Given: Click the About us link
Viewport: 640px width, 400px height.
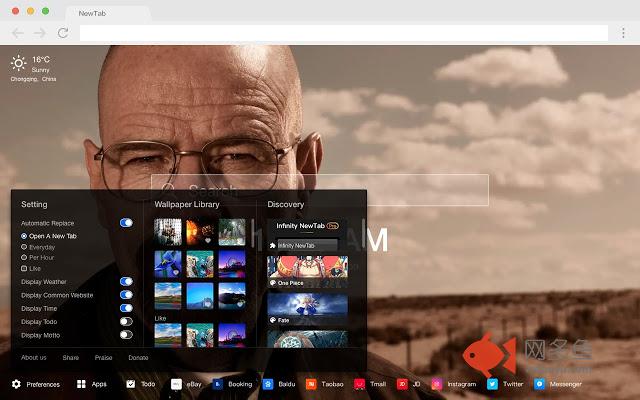Looking at the screenshot, I should coord(33,358).
